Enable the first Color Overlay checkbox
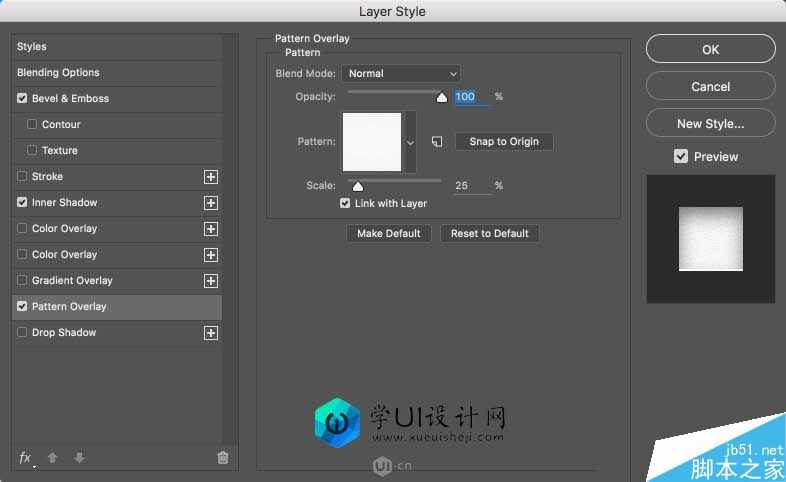This screenshot has width=786, height=482. pos(22,228)
